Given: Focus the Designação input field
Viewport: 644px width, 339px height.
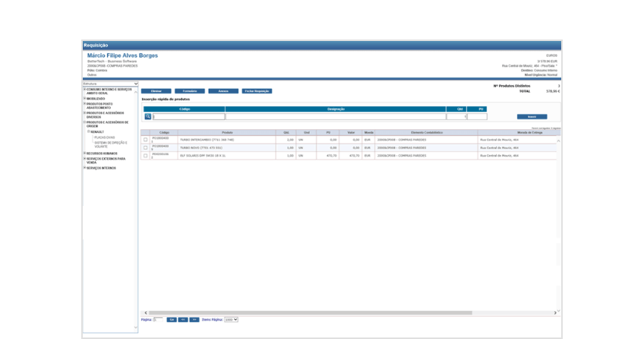Looking at the screenshot, I should click(336, 117).
